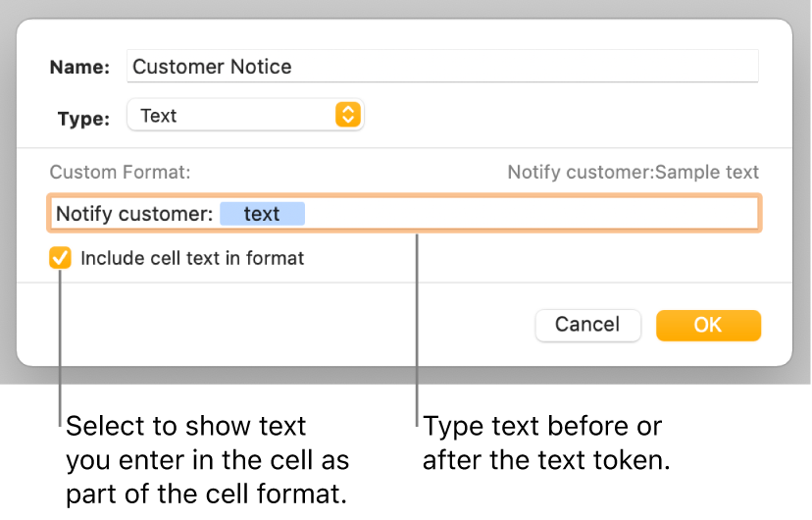
Task: Click the empty dialog area left of Cancel
Action: point(294,325)
